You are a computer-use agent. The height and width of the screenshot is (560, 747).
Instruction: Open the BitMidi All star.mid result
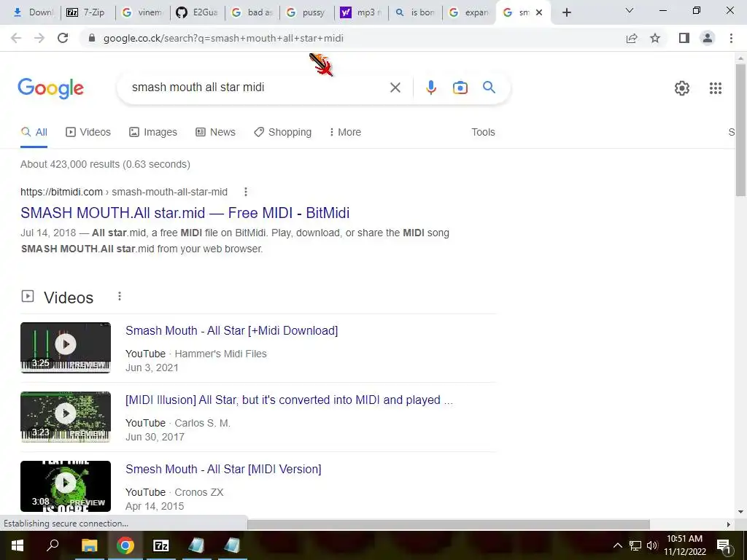[x=185, y=213]
